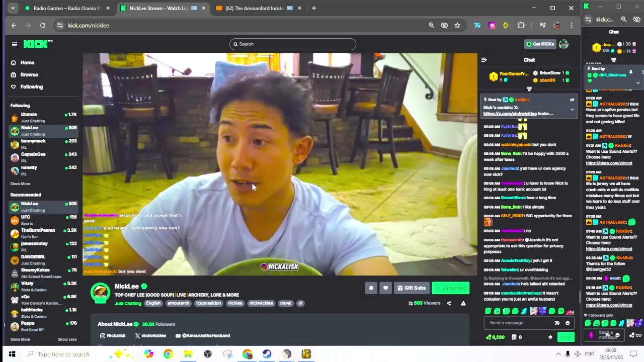
Task: Open blerp.com/x/mcst link at 01:21 AM in popout chat
Action: pyautogui.click(x=609, y=163)
